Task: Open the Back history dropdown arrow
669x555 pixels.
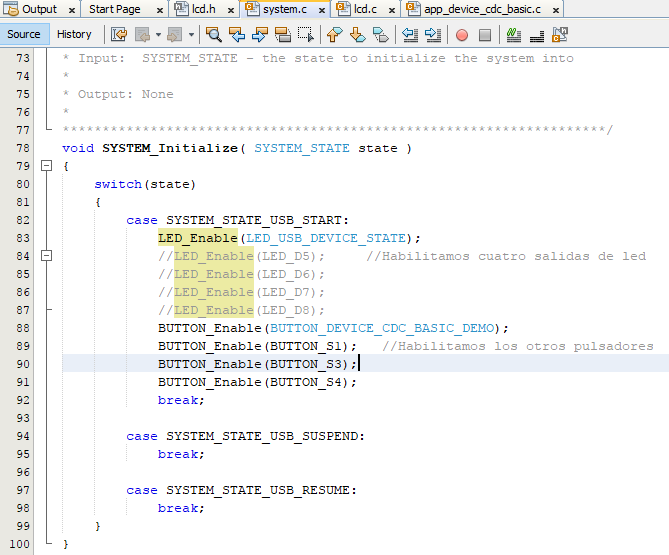Action: point(158,35)
